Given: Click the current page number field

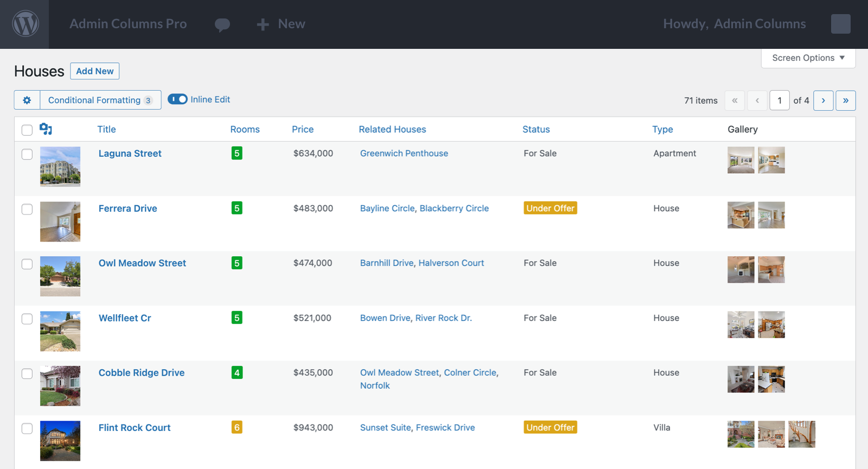Looking at the screenshot, I should 779,100.
